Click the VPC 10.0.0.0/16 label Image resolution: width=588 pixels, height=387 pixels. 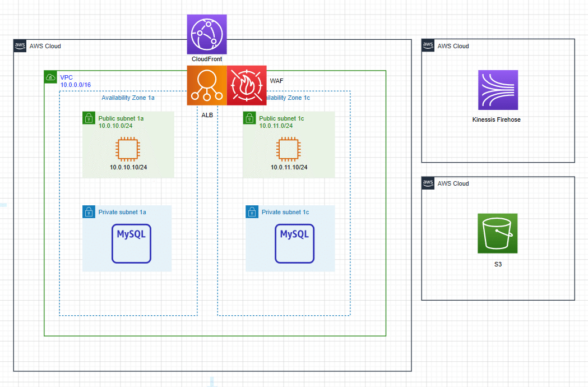coord(75,81)
